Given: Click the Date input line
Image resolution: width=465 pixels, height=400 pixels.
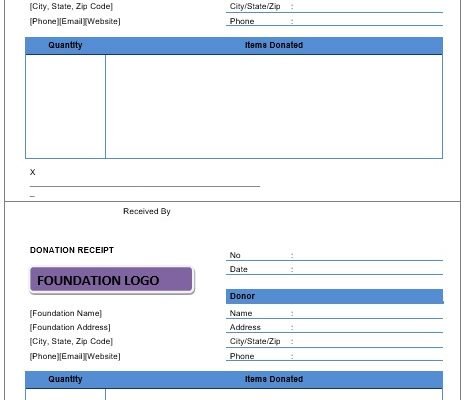Looking at the screenshot, I should tap(334, 269).
